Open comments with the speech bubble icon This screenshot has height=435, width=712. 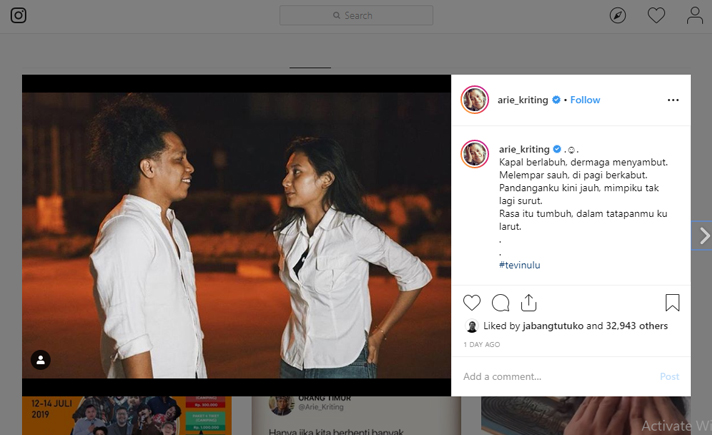click(500, 303)
